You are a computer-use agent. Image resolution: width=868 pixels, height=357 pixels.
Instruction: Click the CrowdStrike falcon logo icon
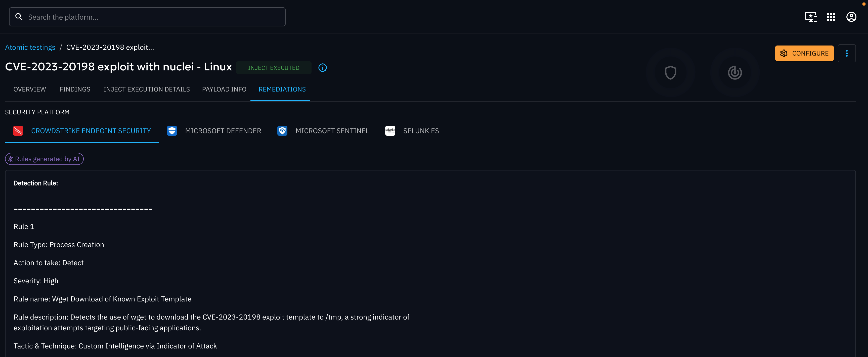click(18, 131)
